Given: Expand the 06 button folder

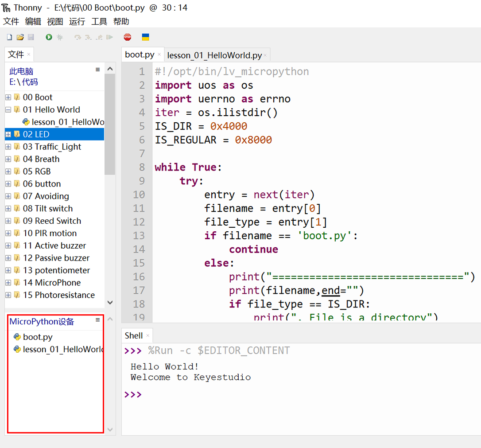Looking at the screenshot, I should tap(8, 184).
